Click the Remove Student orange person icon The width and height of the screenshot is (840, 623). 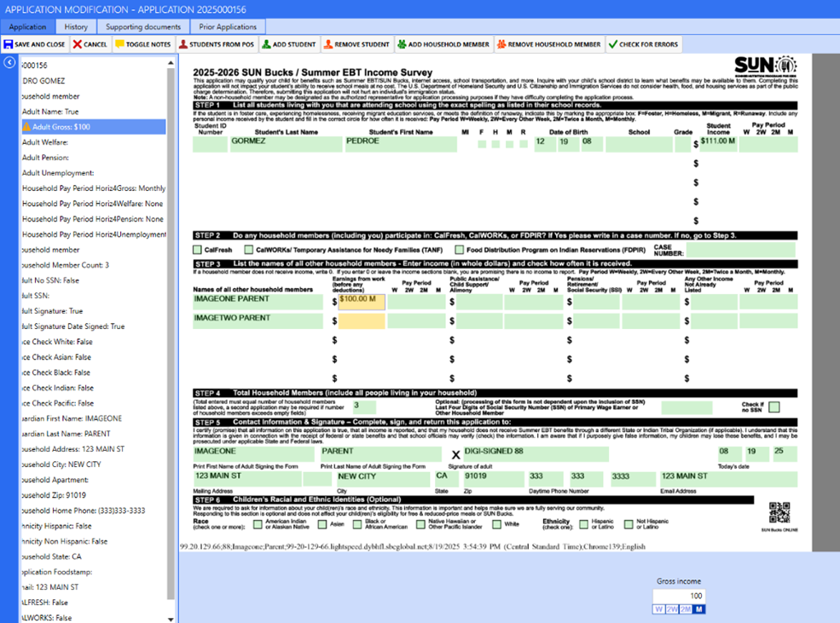[x=327, y=44]
